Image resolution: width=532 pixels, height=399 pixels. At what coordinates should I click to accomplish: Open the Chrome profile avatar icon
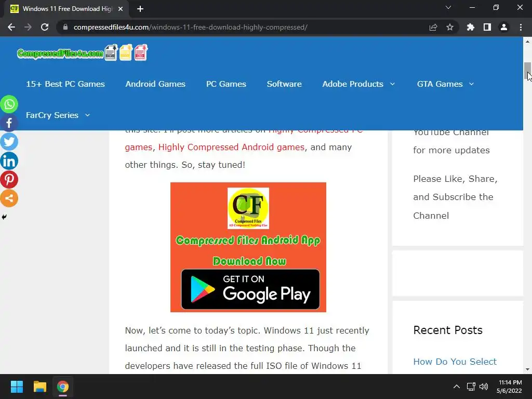[x=504, y=27]
